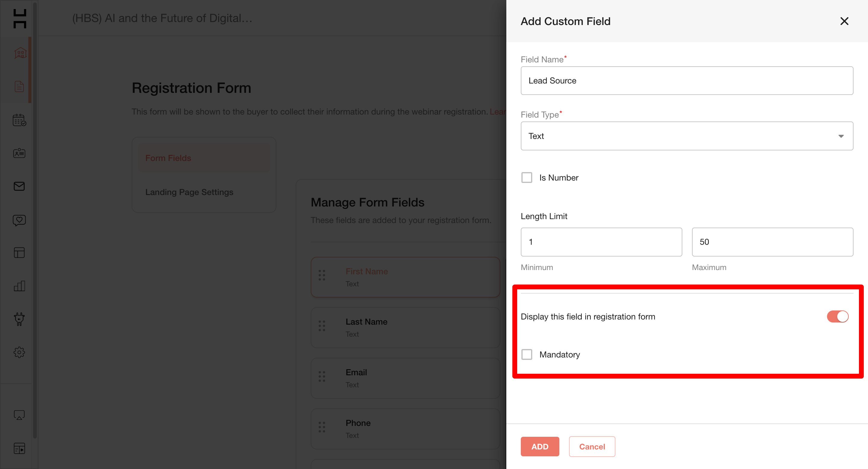868x469 pixels.
Task: Select the Phone field card
Action: tap(405, 429)
